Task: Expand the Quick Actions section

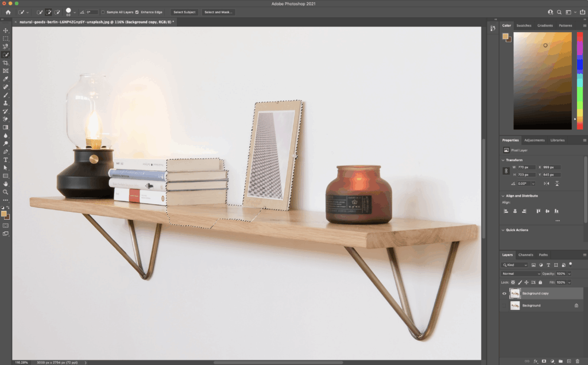Action: pyautogui.click(x=504, y=230)
